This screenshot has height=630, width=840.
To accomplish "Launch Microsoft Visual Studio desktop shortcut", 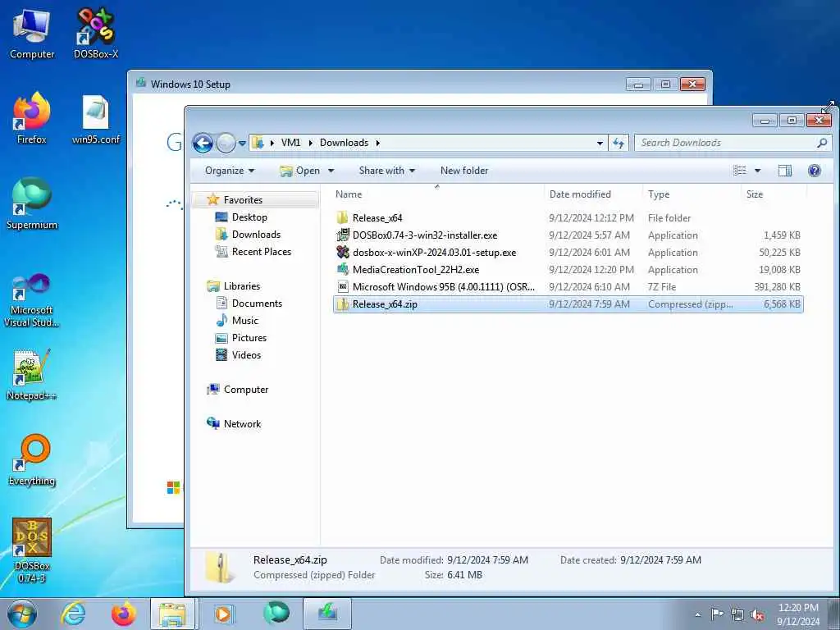I will 32,300.
